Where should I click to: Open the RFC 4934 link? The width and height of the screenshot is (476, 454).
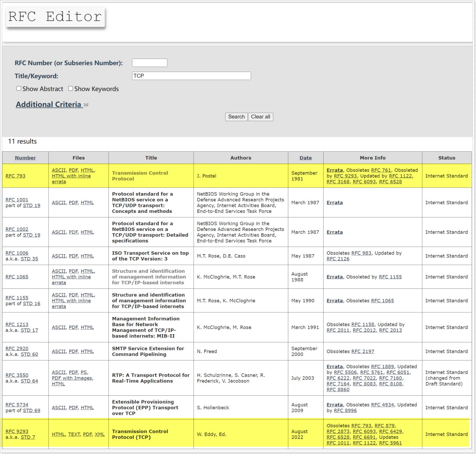[383, 405]
